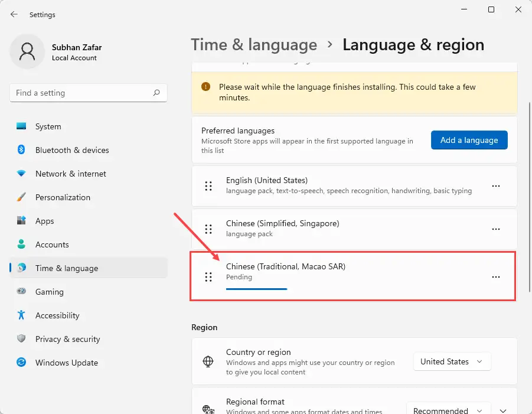
Task: Click the search magnifier icon
Action: (x=156, y=93)
